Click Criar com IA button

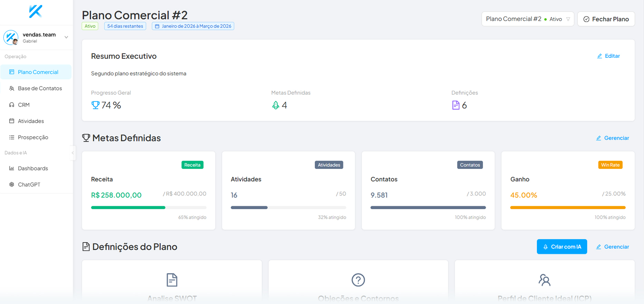point(561,247)
